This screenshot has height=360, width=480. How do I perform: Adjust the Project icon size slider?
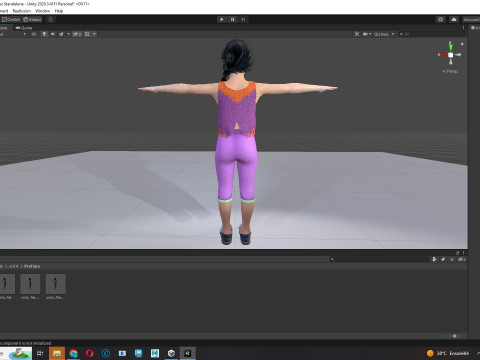coord(454,336)
